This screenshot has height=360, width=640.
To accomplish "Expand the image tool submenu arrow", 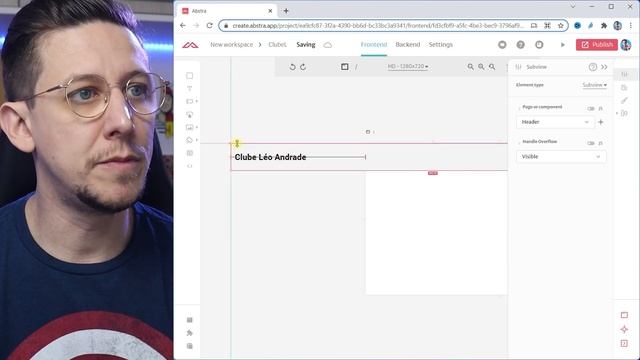I will tap(197, 127).
